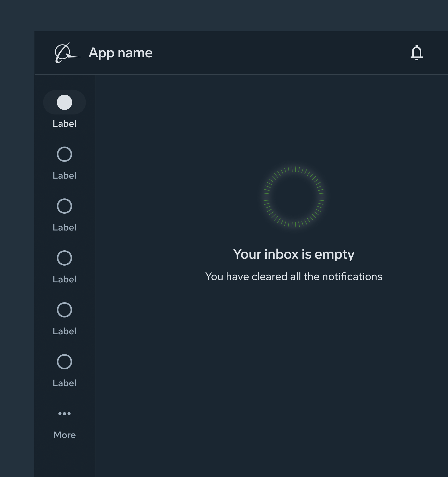
Task: Click the Boeing logo in the header
Action: [67, 53]
